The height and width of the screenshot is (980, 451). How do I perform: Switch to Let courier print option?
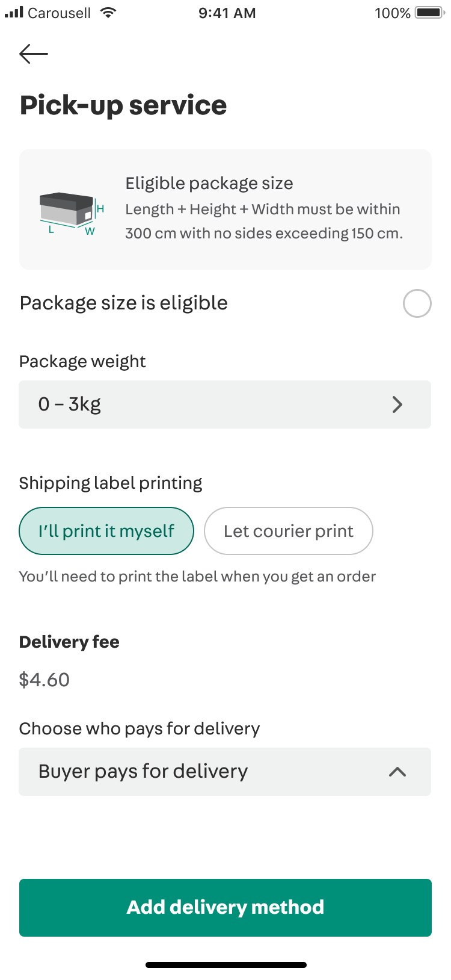click(x=289, y=531)
